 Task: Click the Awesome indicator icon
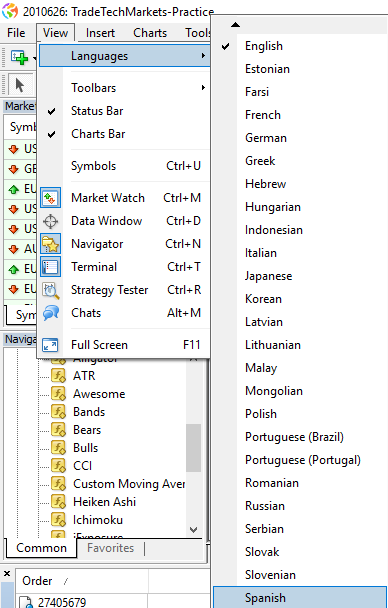(x=59, y=394)
